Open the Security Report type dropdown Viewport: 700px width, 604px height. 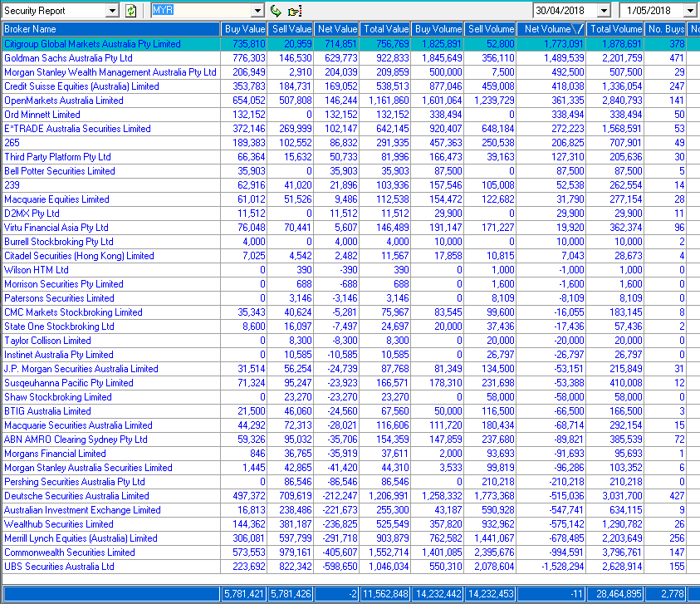[112, 11]
